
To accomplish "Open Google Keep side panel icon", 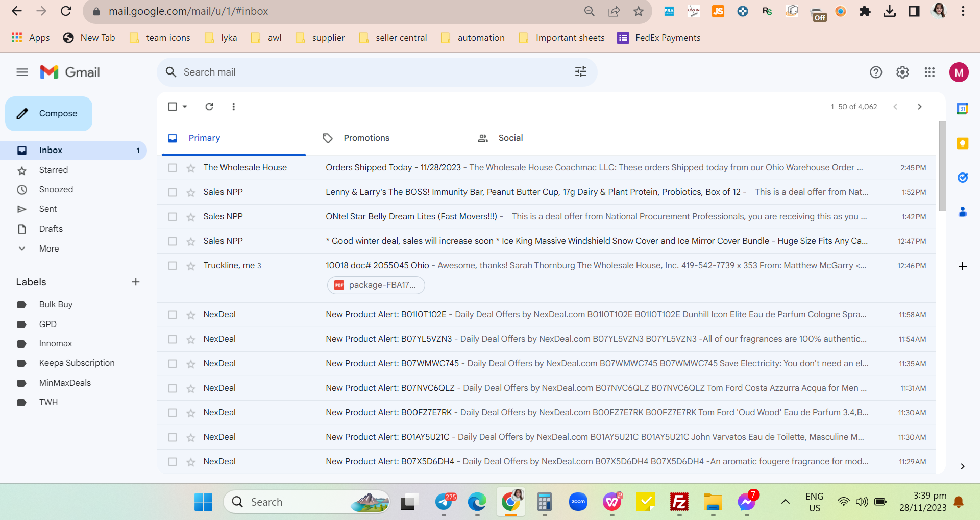I will pos(963,143).
